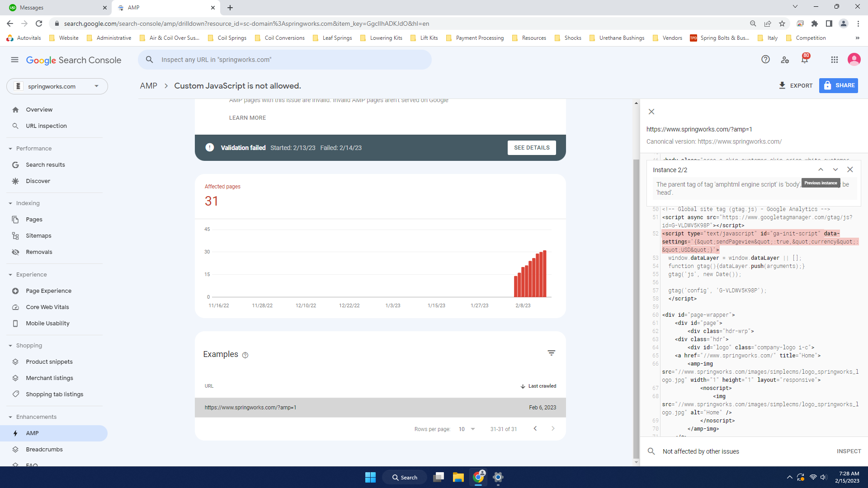Viewport: 868px width, 488px height.
Task: Open the Google apps grid
Action: (835, 60)
